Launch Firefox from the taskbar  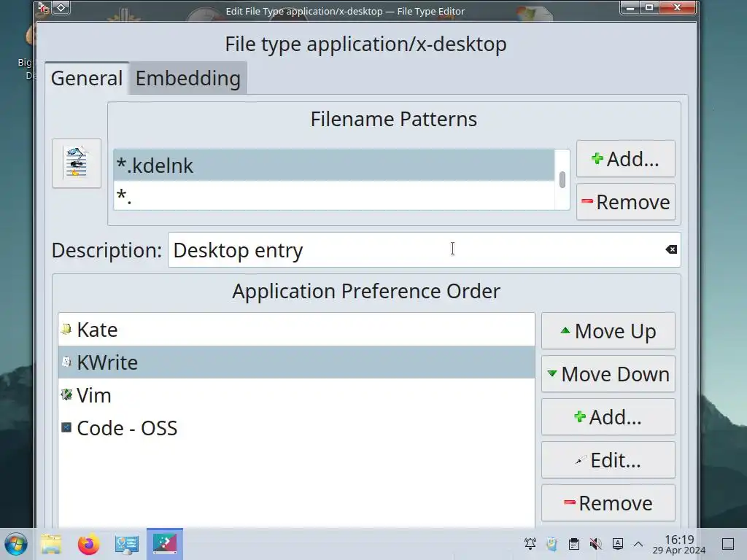pos(88,544)
